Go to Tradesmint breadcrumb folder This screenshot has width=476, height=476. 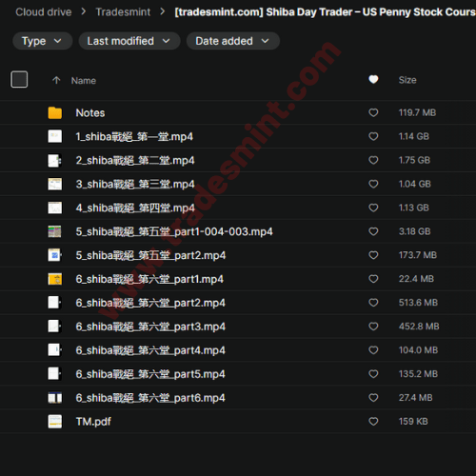click(x=123, y=12)
